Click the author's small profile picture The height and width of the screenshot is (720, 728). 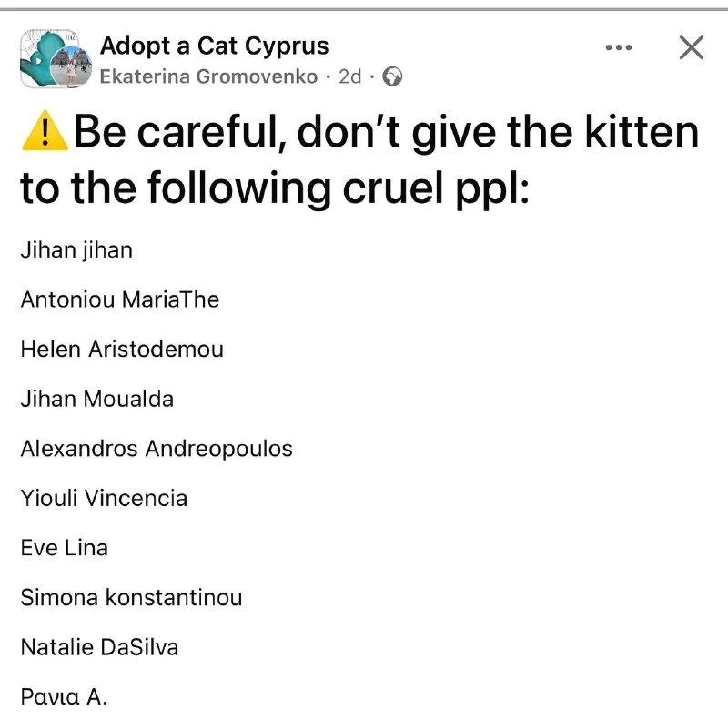[69, 69]
